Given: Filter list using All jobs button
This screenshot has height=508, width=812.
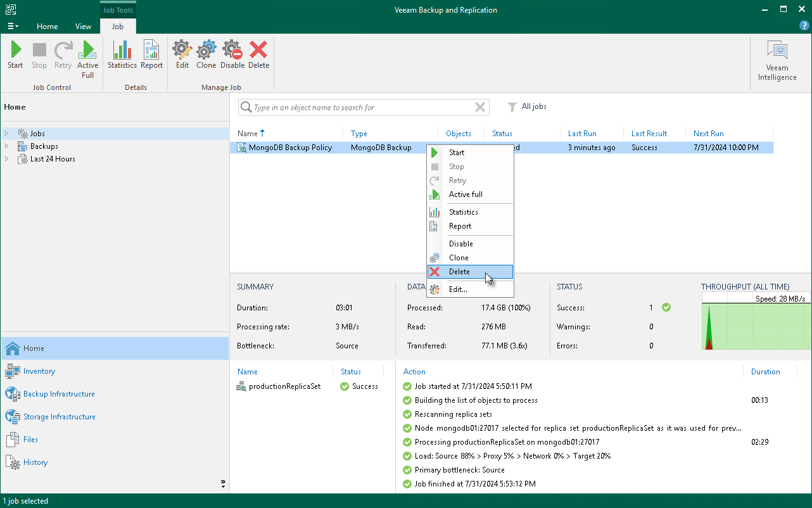Looking at the screenshot, I should [527, 107].
